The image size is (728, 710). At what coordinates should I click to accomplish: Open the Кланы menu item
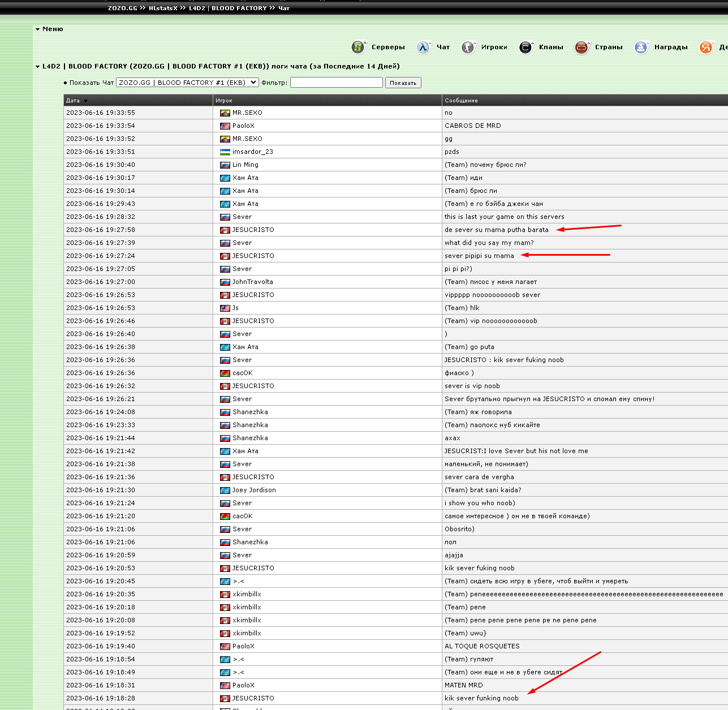point(550,47)
